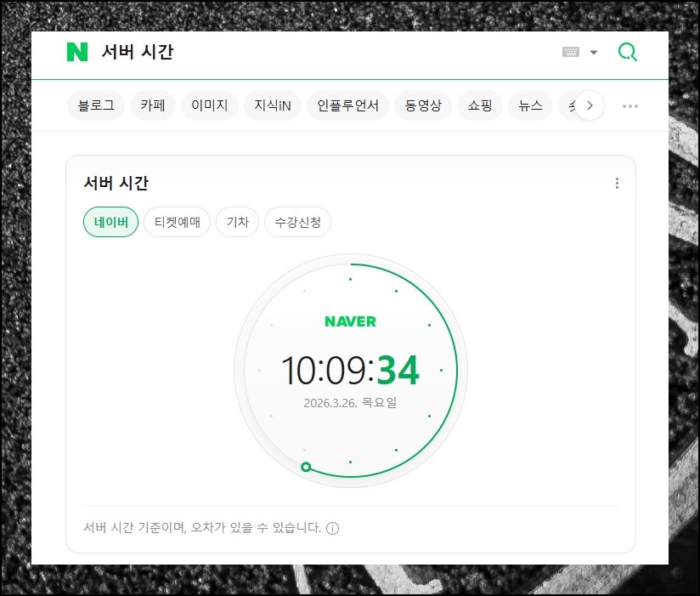Open the on-screen keyboard icon
700x596 pixels.
tap(571, 52)
